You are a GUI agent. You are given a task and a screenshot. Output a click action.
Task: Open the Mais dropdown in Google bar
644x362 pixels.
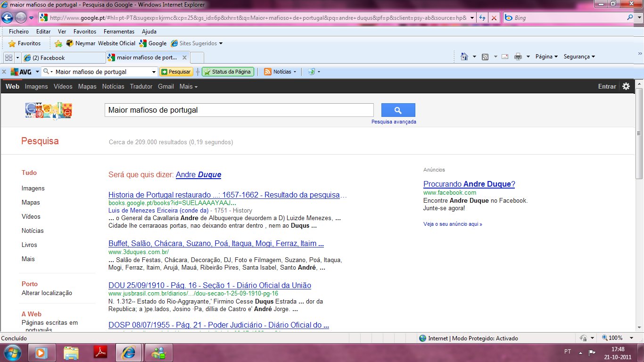(x=188, y=86)
